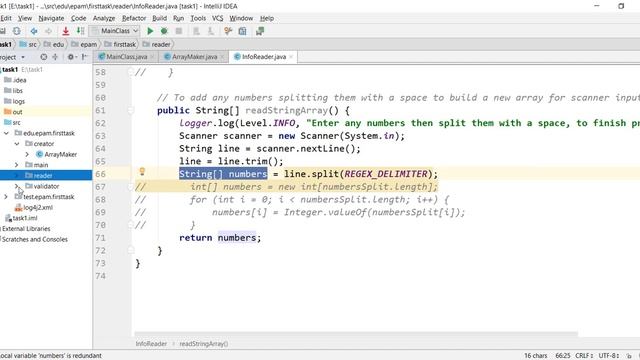Click the epam breadcrumb in navigation bar

pyautogui.click(x=84, y=44)
